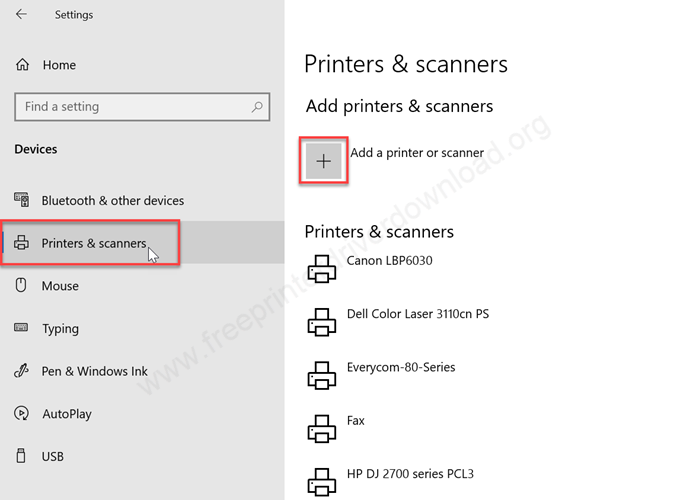
Task: Click the keyboard Typing icon
Action: pos(21,327)
